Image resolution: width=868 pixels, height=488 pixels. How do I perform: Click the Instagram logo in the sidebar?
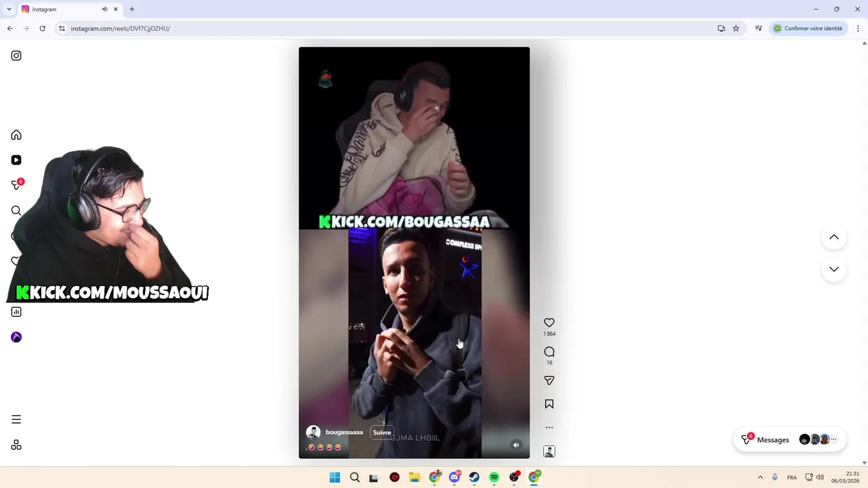pos(16,56)
